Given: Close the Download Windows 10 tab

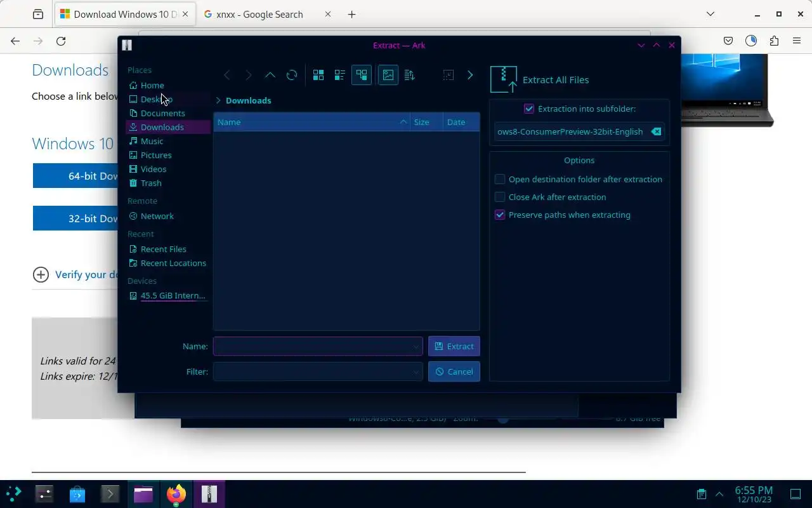Looking at the screenshot, I should [185, 14].
